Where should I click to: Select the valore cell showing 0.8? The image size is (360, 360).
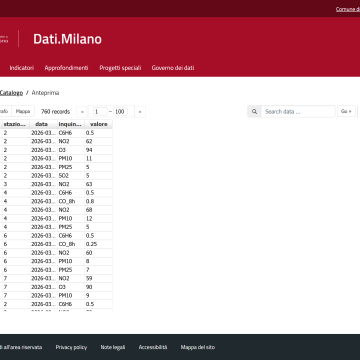tap(98, 201)
